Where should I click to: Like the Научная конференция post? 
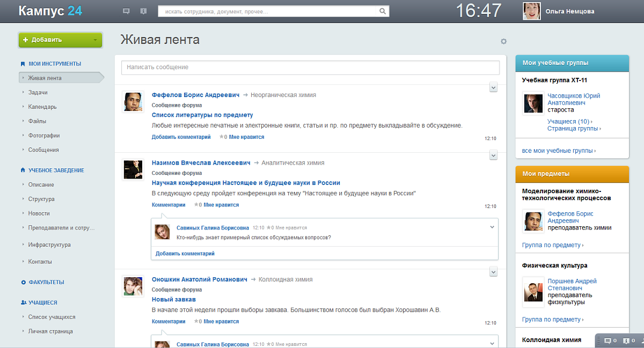[221, 205]
